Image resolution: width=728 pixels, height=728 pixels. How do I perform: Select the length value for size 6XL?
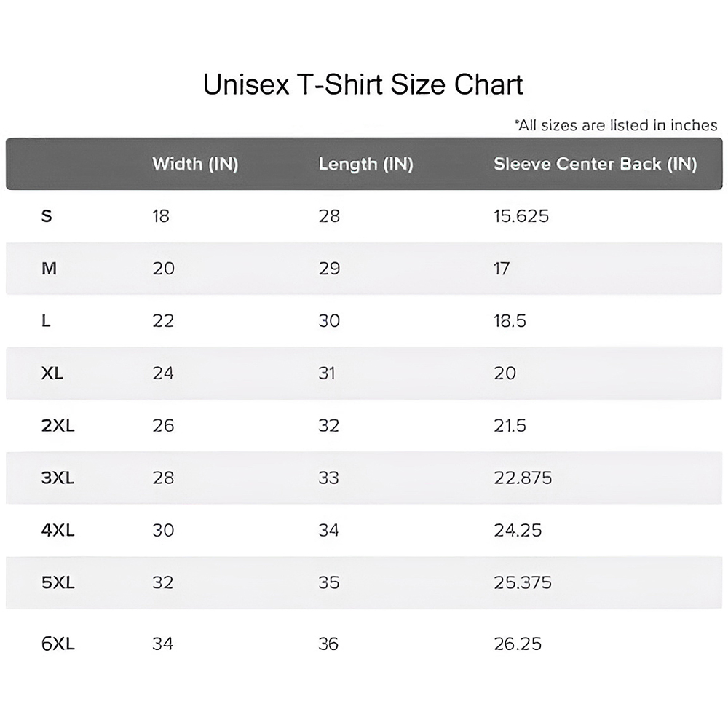pos(328,644)
